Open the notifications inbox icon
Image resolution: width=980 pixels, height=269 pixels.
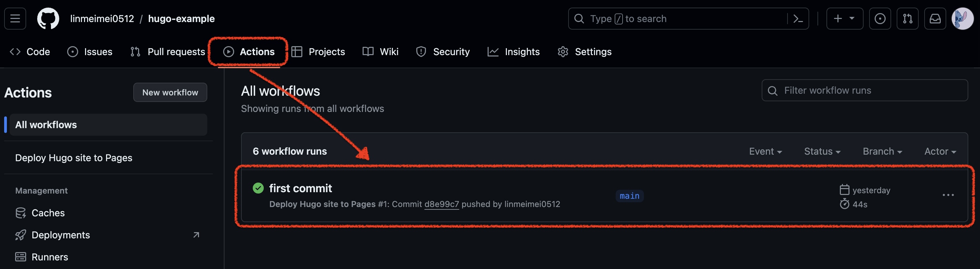pyautogui.click(x=935, y=19)
